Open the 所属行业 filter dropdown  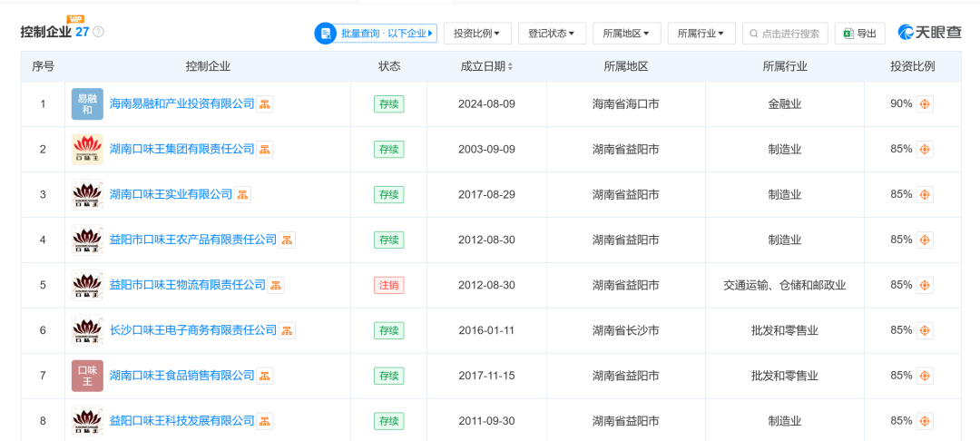tap(701, 33)
